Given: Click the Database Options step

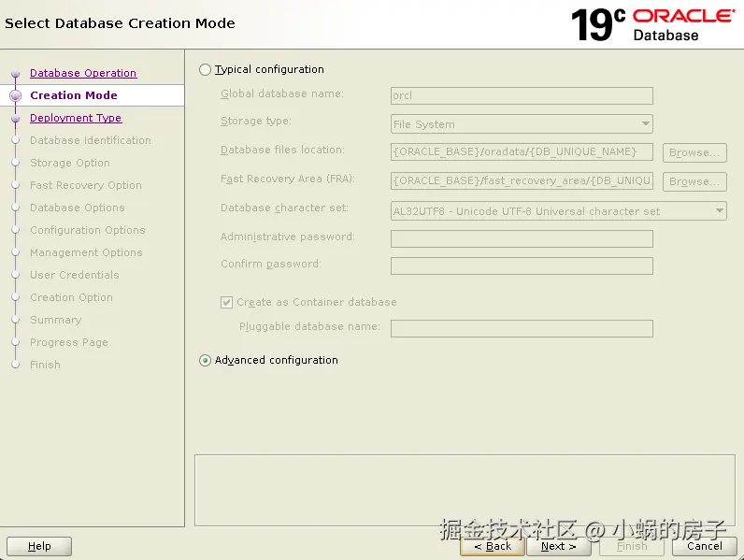Looking at the screenshot, I should pos(78,208).
